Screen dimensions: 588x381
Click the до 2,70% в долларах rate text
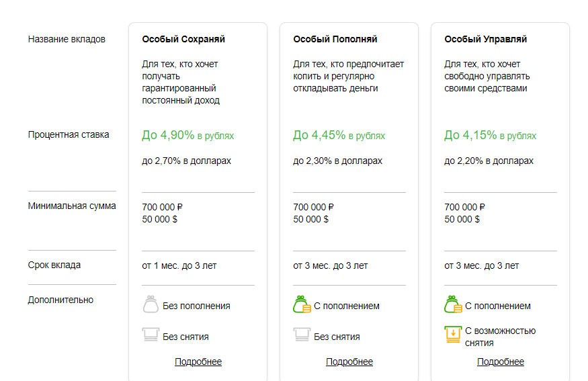click(x=186, y=161)
